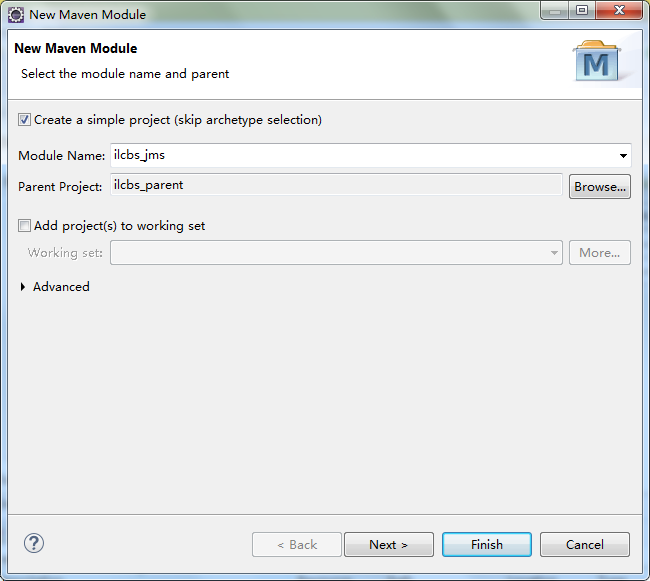Click the bold 'New Maven Module' heading
The height and width of the screenshot is (581, 650).
pyautogui.click(x=75, y=48)
